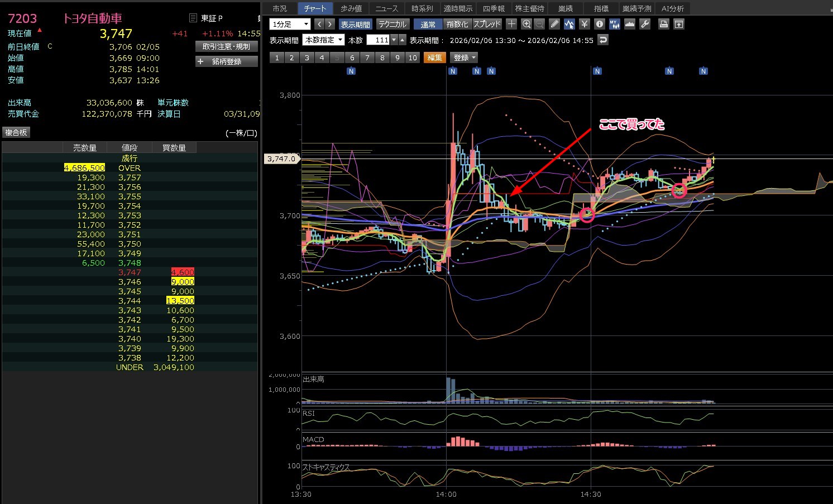The width and height of the screenshot is (833, 504).
Task: Toggle 指数化 chart mode
Action: click(457, 25)
